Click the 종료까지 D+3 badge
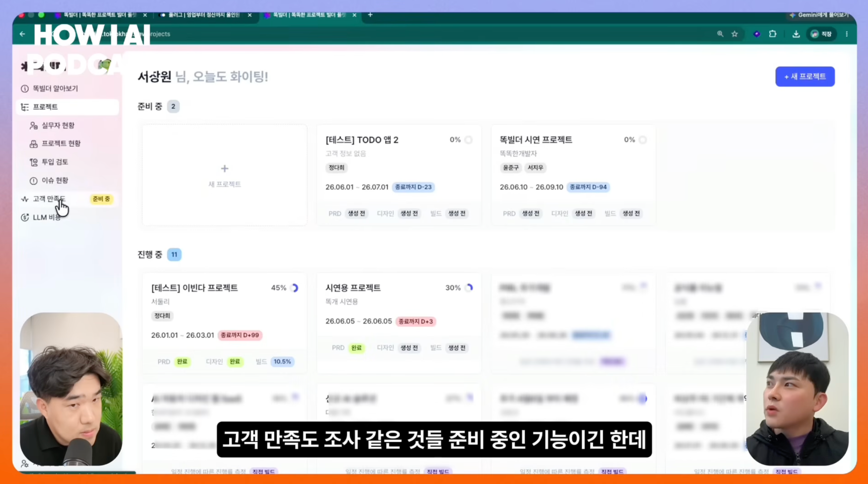868x484 pixels. coord(415,321)
